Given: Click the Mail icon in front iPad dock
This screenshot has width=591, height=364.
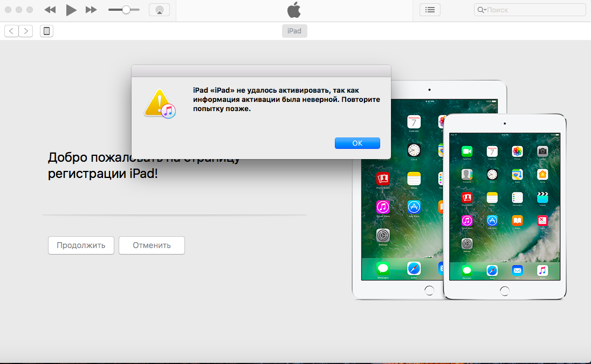Looking at the screenshot, I should point(517,270).
